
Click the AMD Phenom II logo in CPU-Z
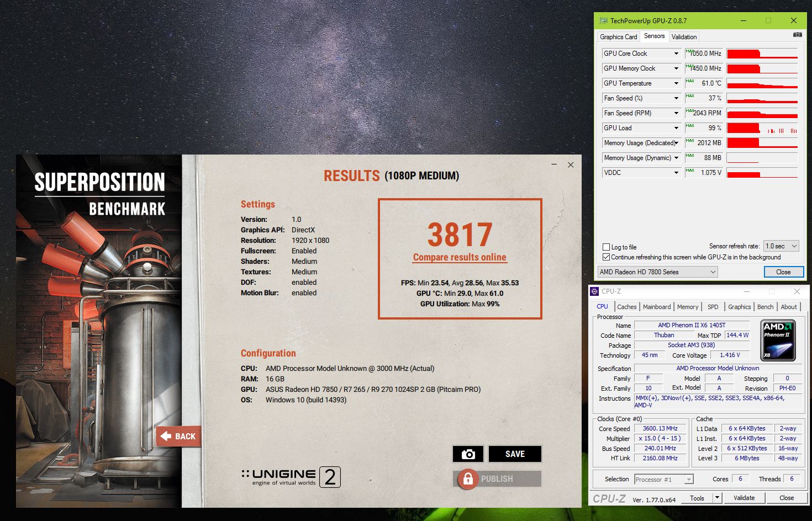click(x=778, y=340)
